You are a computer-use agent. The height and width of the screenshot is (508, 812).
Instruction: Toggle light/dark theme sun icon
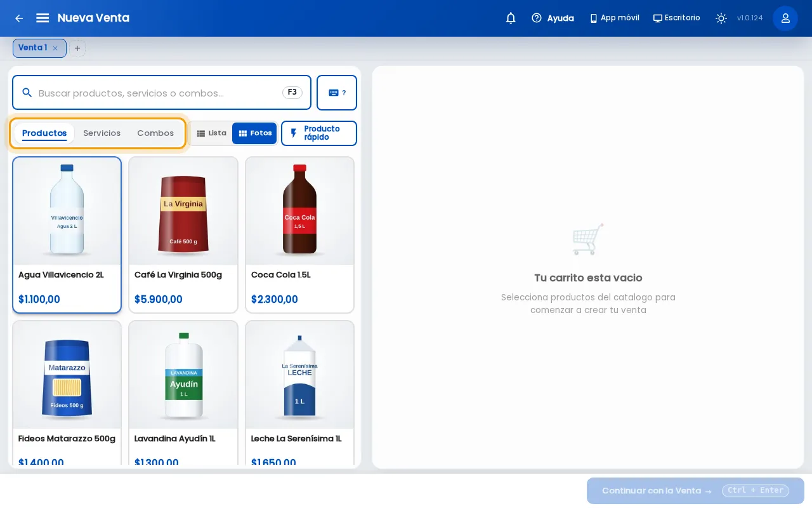pyautogui.click(x=721, y=18)
